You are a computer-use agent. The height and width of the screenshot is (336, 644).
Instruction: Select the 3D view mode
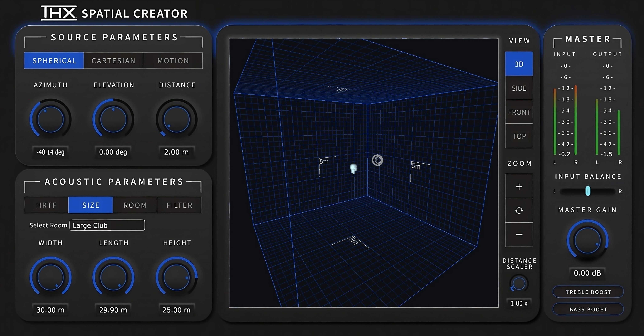tap(519, 64)
